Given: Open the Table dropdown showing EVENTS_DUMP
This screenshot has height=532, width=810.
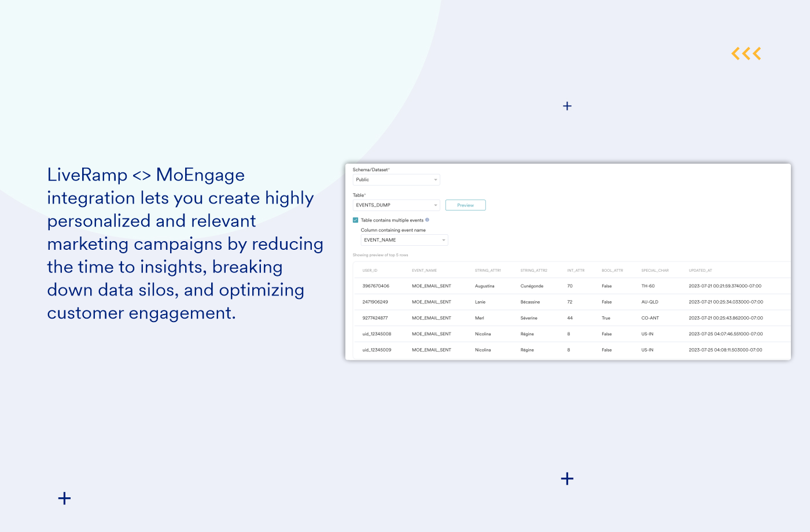Looking at the screenshot, I should click(x=396, y=205).
